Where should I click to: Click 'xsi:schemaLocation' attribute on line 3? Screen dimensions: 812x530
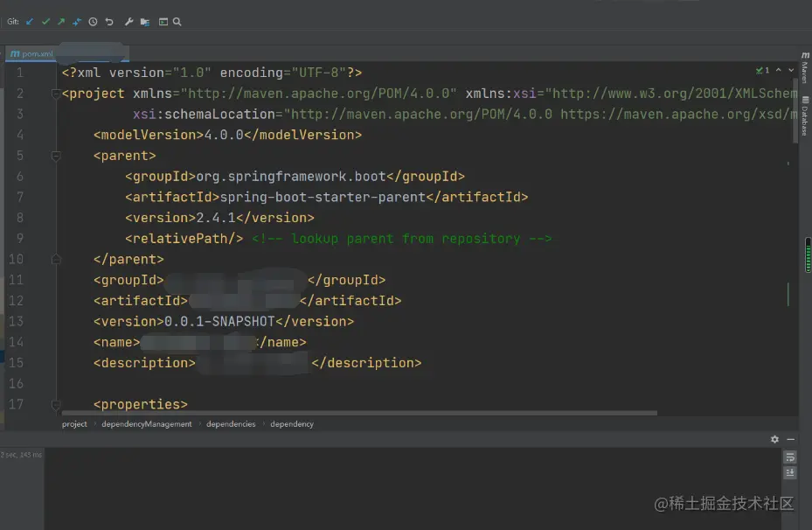tap(204, 115)
